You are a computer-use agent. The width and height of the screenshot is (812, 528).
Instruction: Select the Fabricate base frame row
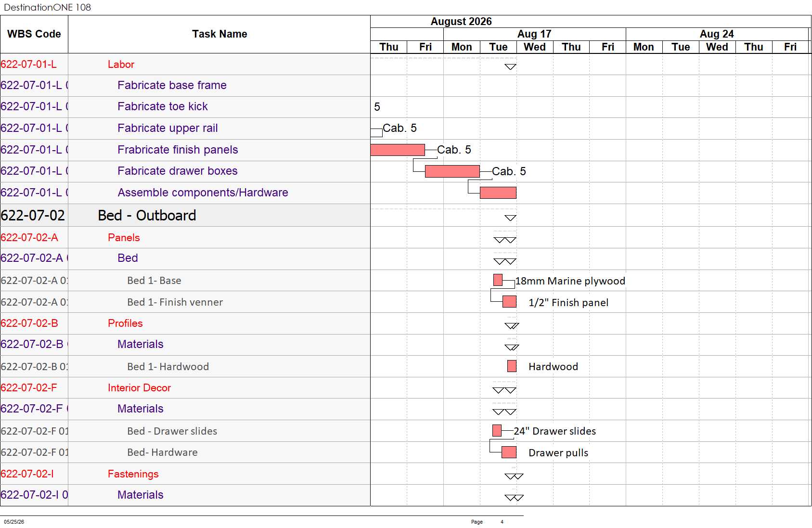[x=185, y=86]
